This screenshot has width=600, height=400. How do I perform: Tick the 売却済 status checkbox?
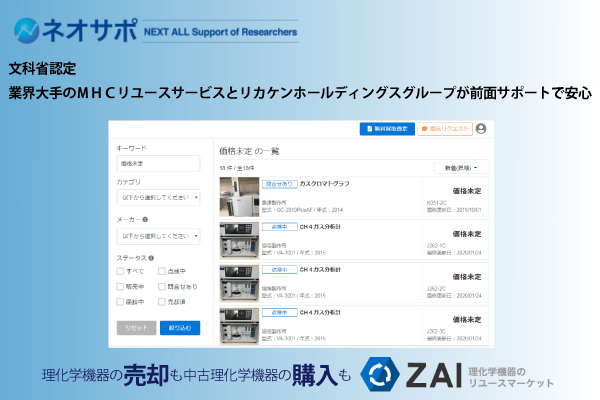point(162,302)
